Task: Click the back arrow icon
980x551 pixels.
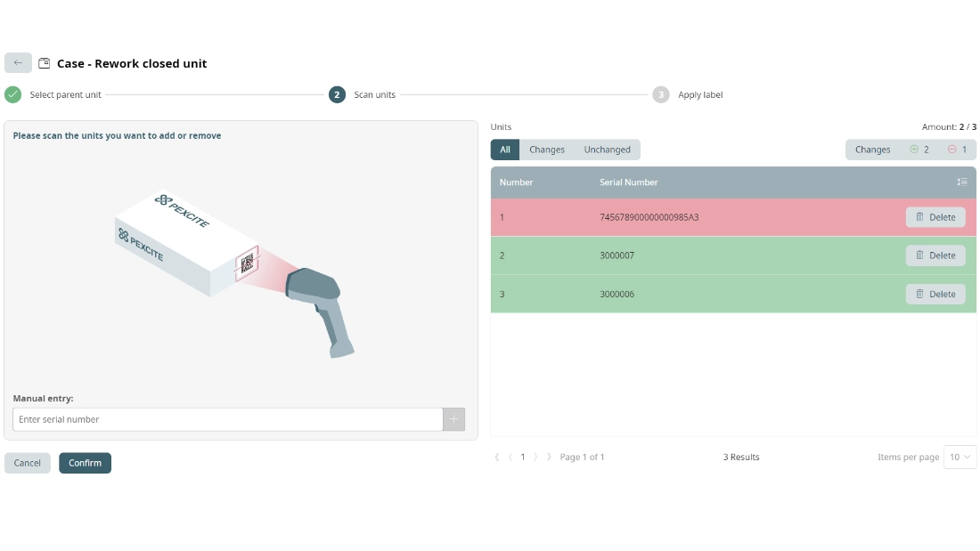Action: pyautogui.click(x=18, y=62)
